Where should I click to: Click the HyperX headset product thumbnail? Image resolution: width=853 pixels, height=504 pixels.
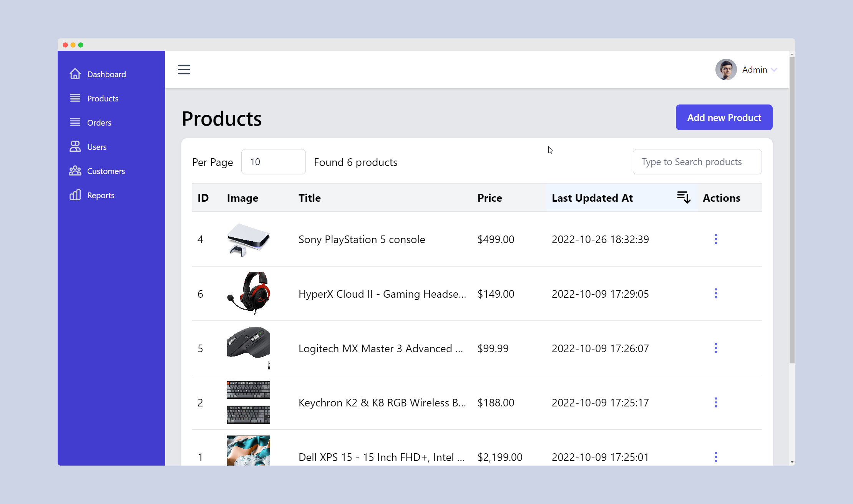[x=249, y=293]
